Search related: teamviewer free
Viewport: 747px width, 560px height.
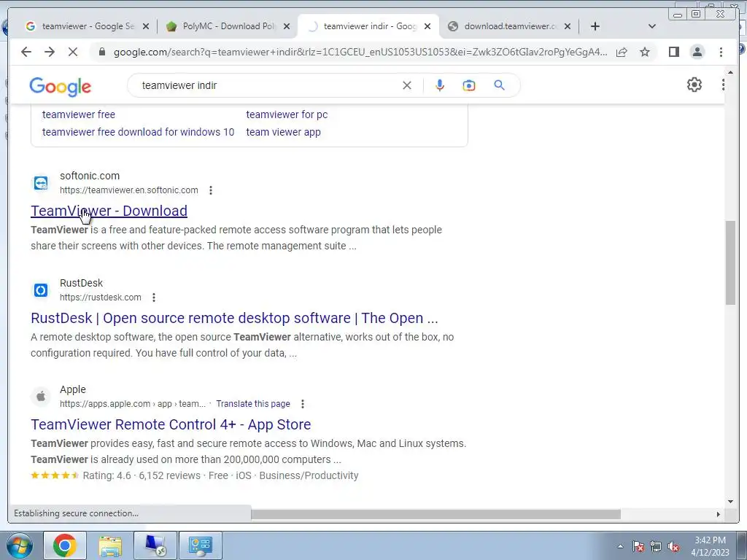(79, 114)
